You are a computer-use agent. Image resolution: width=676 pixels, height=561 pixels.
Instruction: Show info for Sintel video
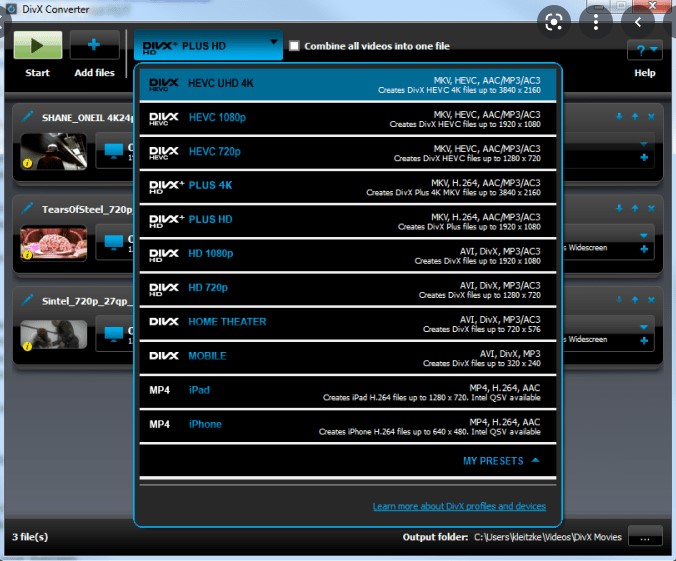point(28,346)
